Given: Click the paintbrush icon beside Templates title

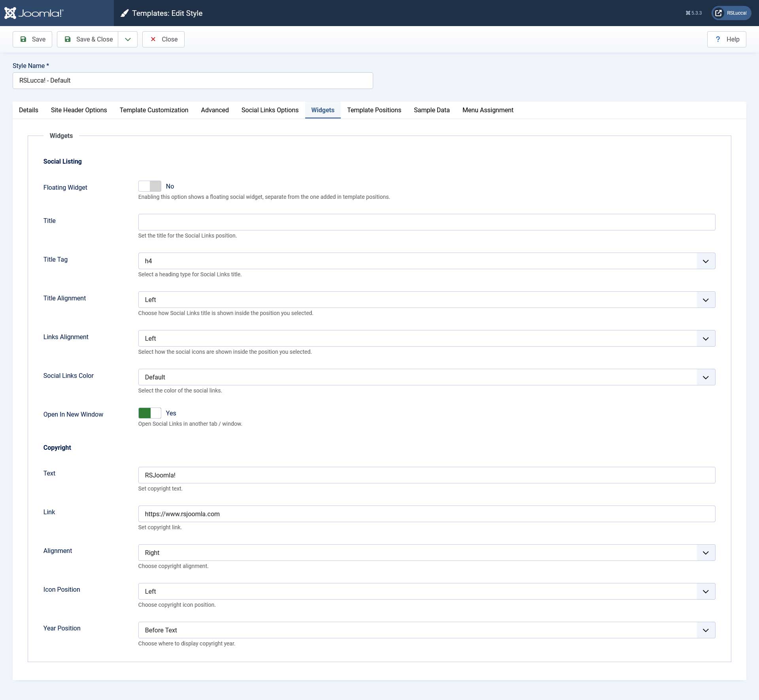Looking at the screenshot, I should (x=125, y=13).
